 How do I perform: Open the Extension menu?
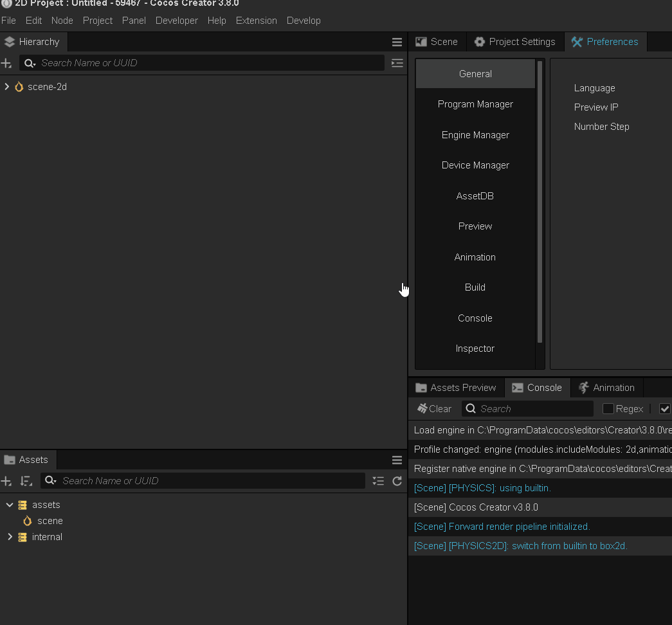tap(256, 21)
